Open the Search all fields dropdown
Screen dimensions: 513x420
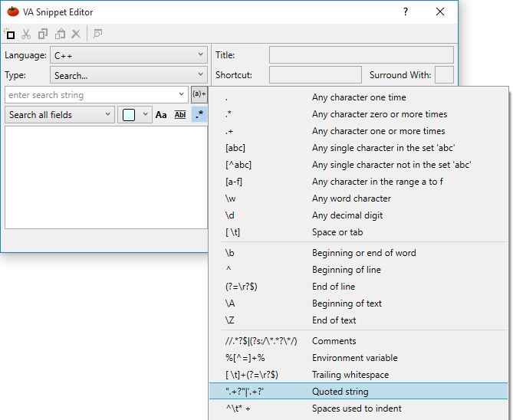[x=60, y=115]
